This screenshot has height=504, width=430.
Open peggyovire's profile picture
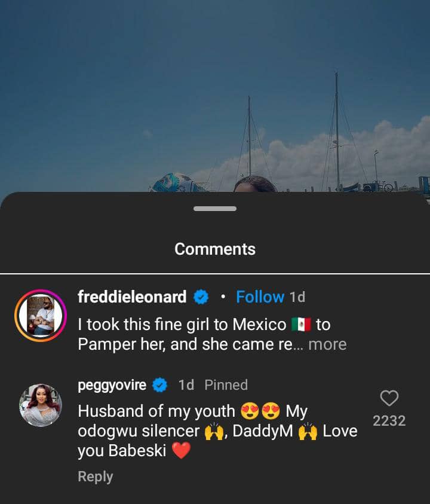[39, 404]
